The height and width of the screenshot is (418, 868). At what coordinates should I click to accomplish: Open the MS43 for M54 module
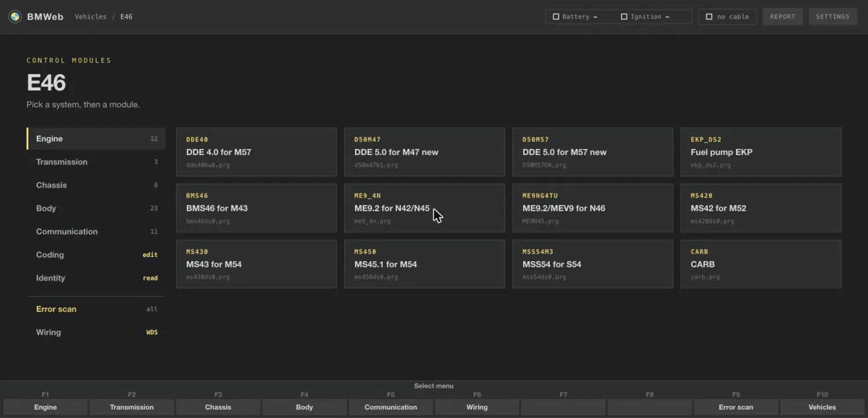[256, 264]
